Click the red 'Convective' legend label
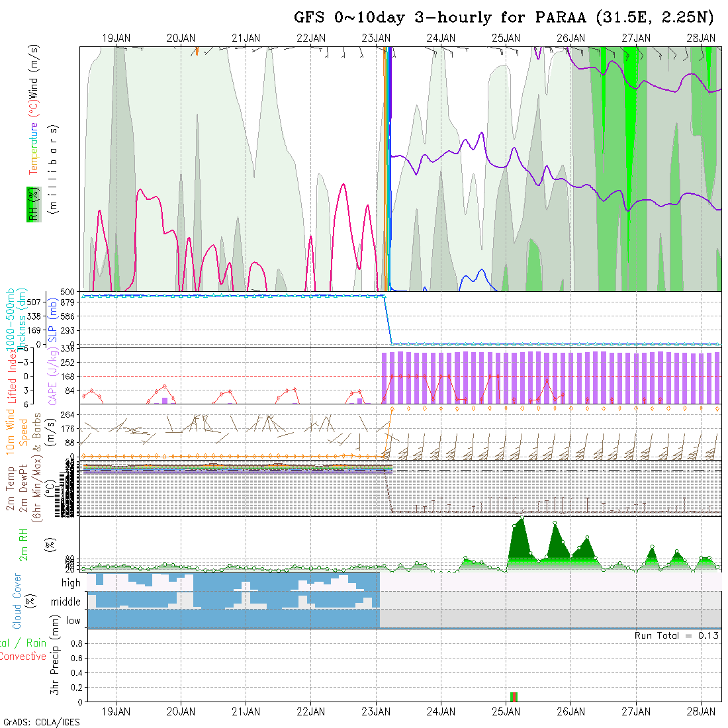 click(x=23, y=657)
